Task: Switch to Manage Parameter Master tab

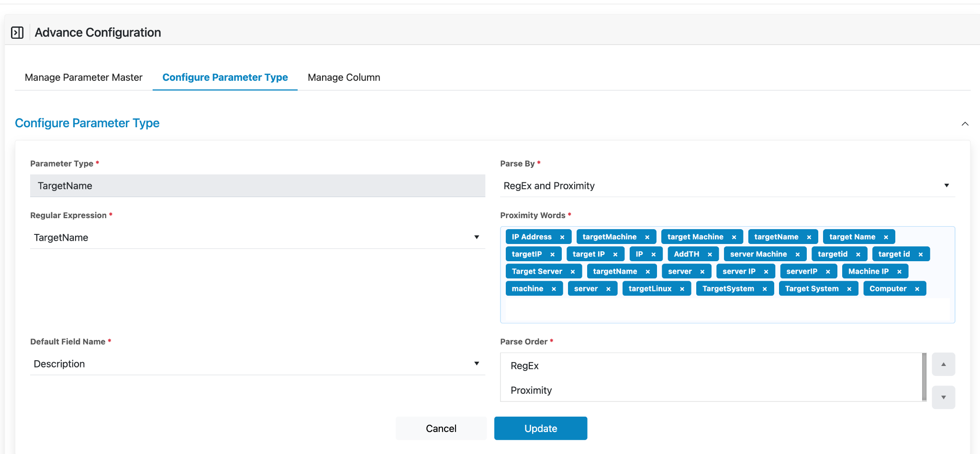Action: (84, 78)
